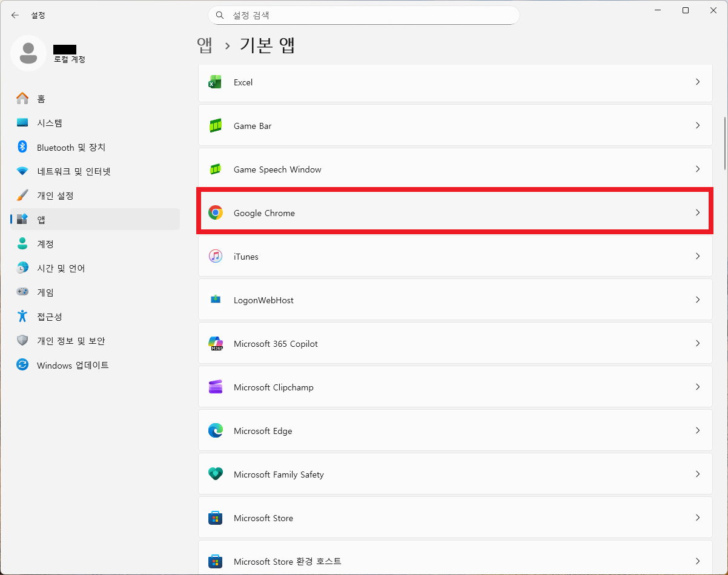The width and height of the screenshot is (728, 575).
Task: Open Bluetooth 및 장치 section
Action: (x=95, y=146)
